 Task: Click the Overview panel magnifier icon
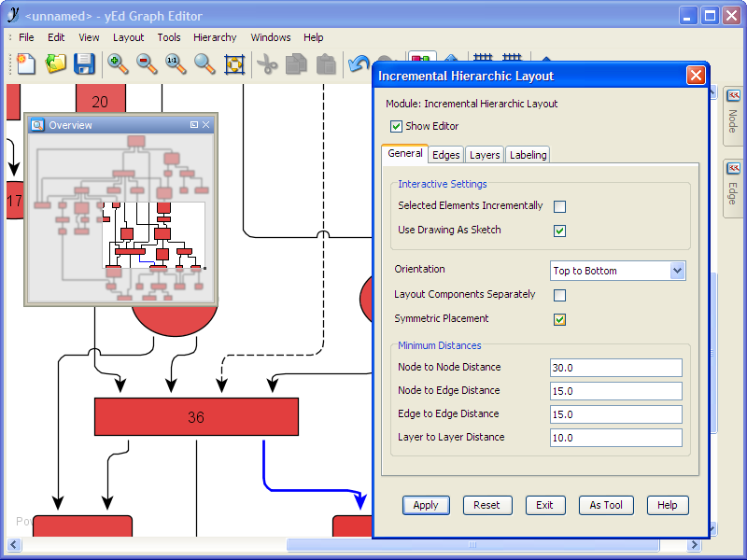coord(37,125)
